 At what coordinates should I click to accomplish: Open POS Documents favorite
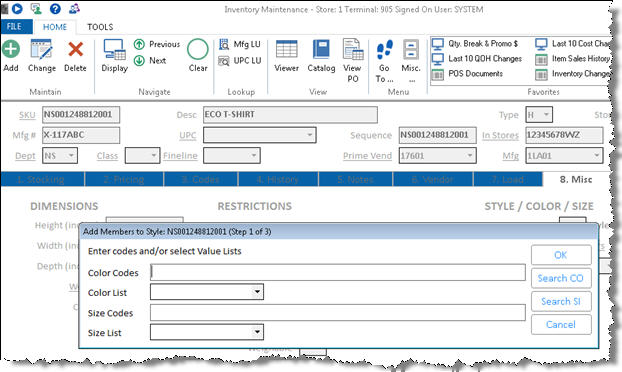[467, 74]
